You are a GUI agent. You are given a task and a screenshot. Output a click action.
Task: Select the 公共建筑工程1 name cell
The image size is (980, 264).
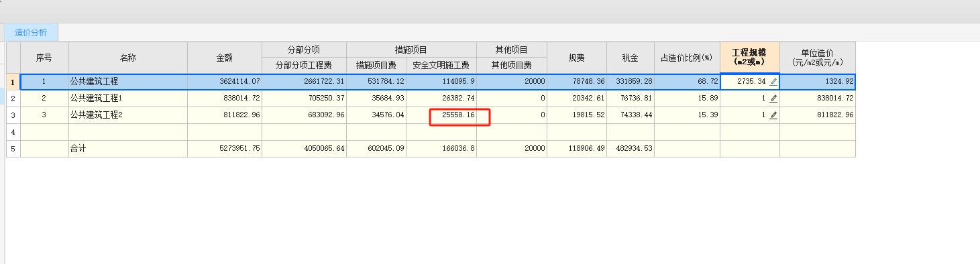pyautogui.click(x=128, y=98)
